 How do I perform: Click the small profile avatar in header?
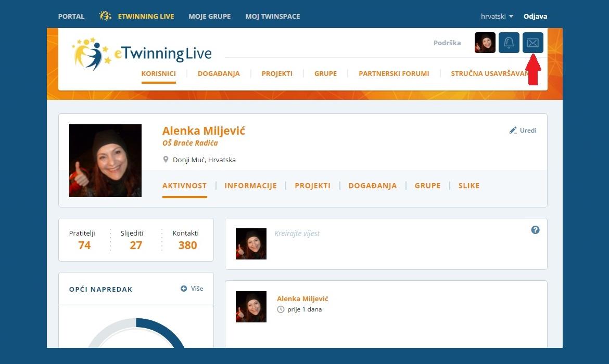(485, 43)
